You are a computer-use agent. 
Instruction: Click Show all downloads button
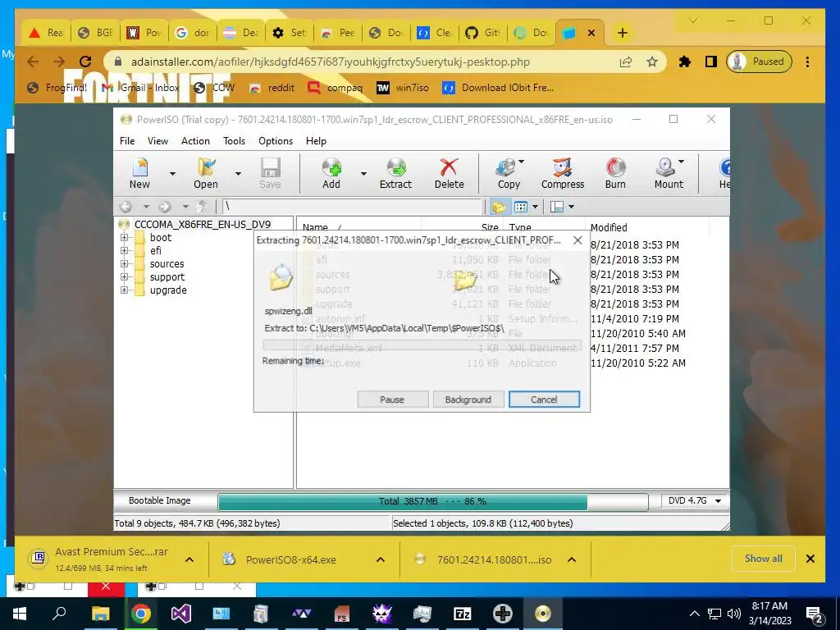coord(764,559)
